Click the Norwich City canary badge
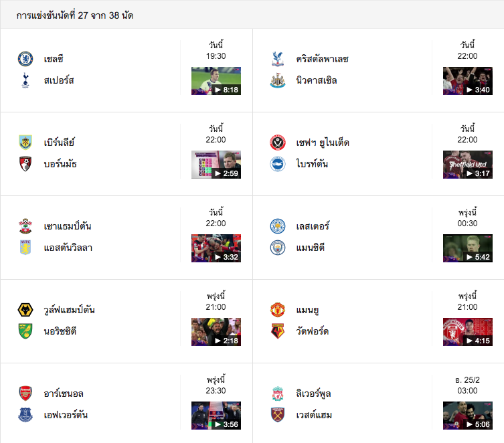 25,331
